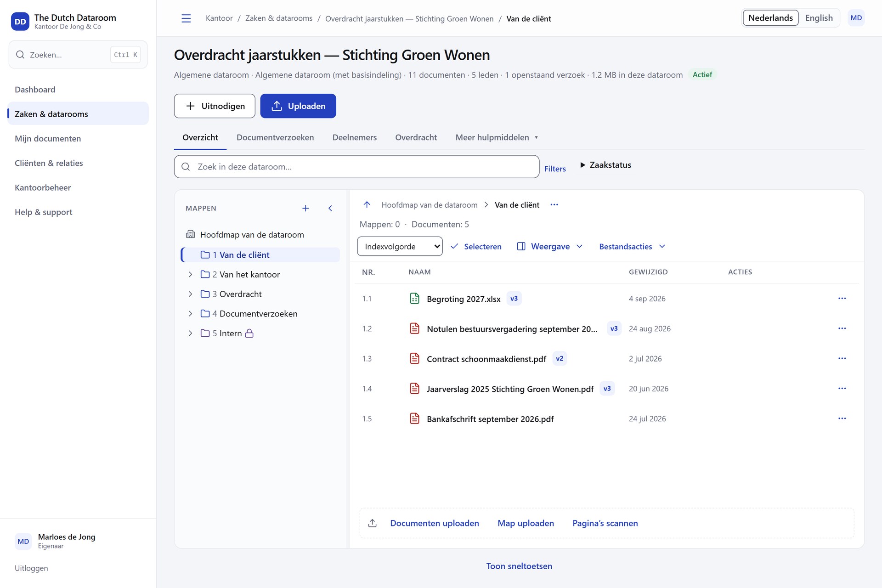The width and height of the screenshot is (882, 588).
Task: Open the Filters link
Action: (555, 169)
